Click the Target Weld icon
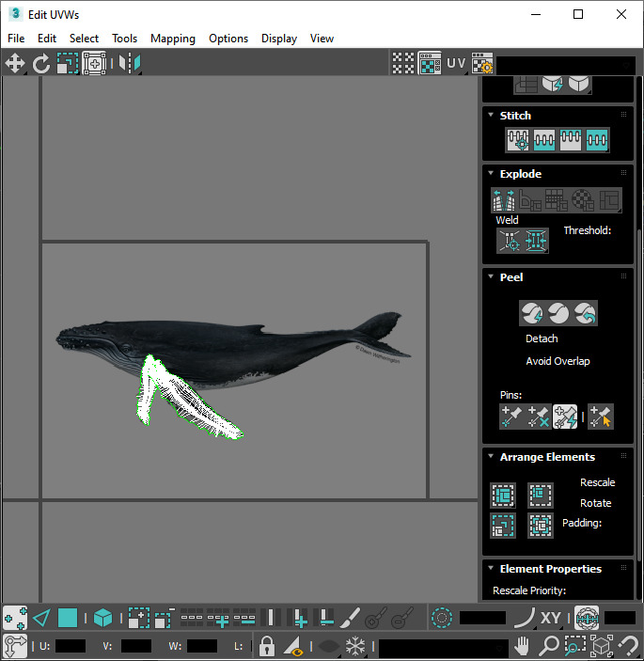This screenshot has height=661, width=644. 510,241
